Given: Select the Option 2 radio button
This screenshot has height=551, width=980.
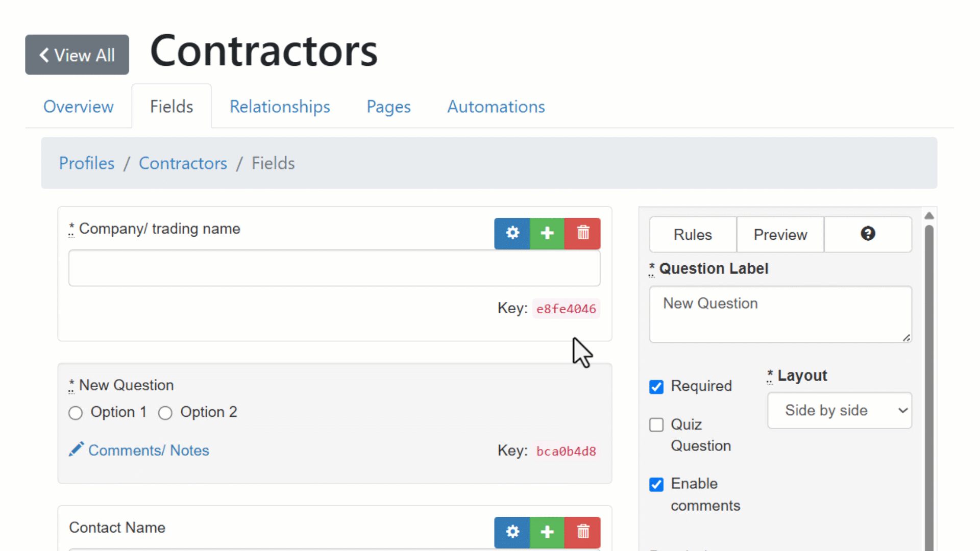Looking at the screenshot, I should 165,413.
